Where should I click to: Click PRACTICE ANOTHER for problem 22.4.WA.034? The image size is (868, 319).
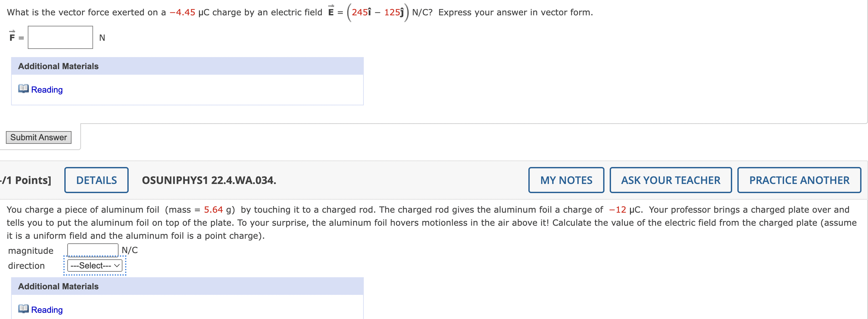point(799,180)
